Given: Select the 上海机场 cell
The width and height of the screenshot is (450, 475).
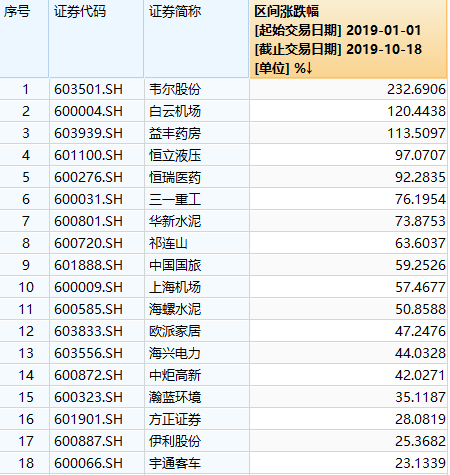Looking at the screenshot, I should coord(197,287).
